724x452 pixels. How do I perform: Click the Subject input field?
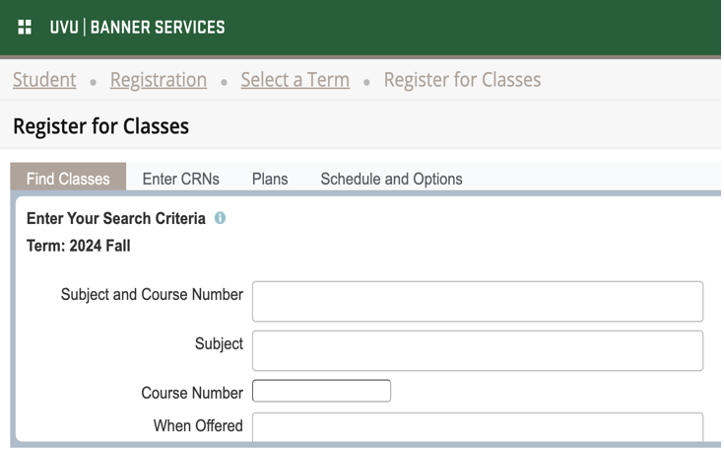coord(477,350)
